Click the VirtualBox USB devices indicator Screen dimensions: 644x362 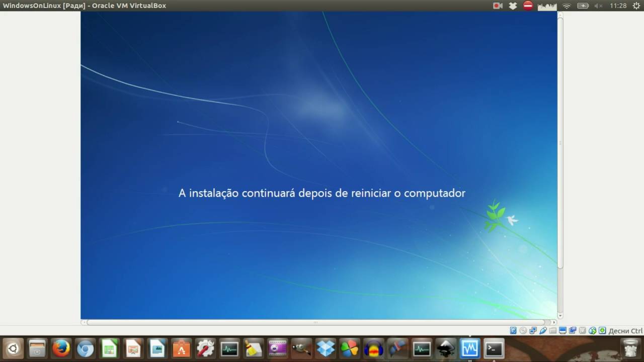click(x=543, y=330)
